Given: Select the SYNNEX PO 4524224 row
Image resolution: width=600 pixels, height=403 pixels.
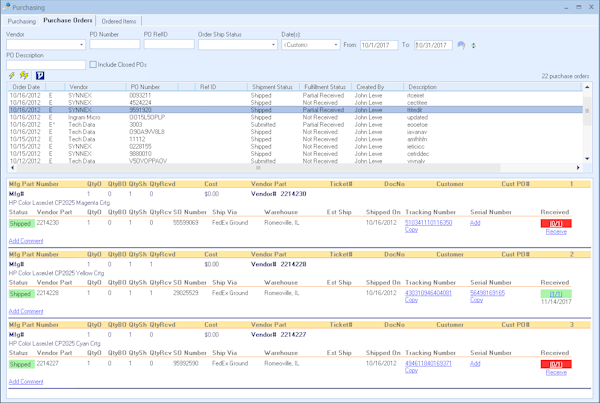Looking at the screenshot, I should [295, 103].
